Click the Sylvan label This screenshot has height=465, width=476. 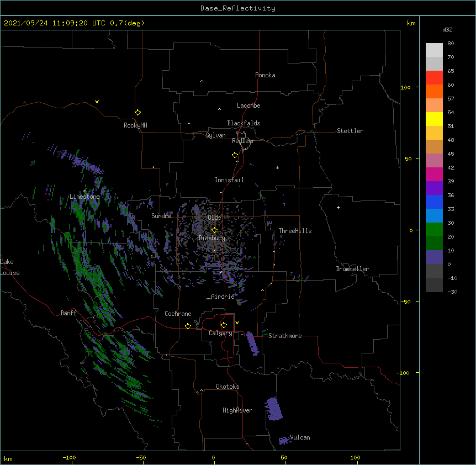point(215,135)
